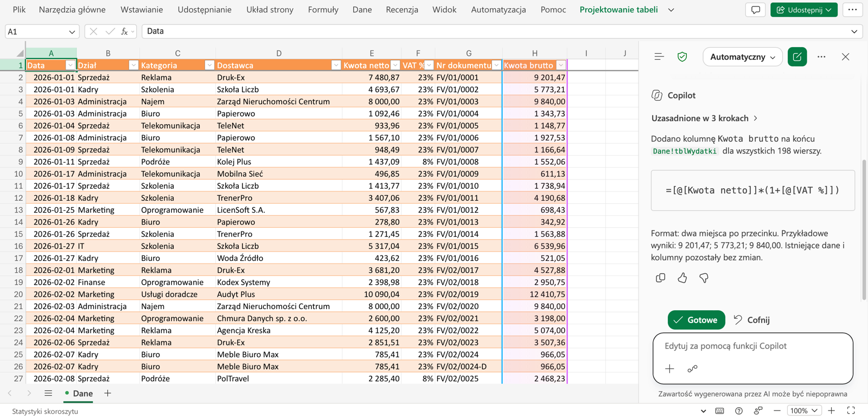Toggle full screen view icon

click(x=851, y=410)
